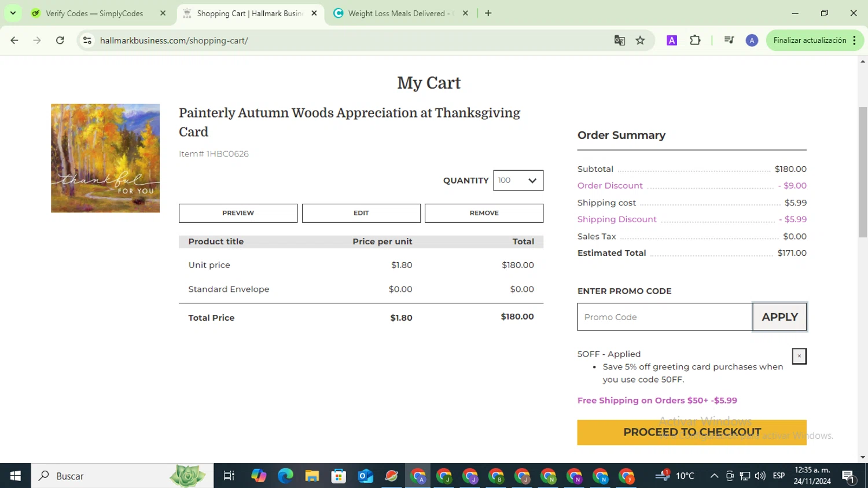Image resolution: width=868 pixels, height=488 pixels.
Task: Open Copilot from the taskbar
Action: (x=259, y=476)
